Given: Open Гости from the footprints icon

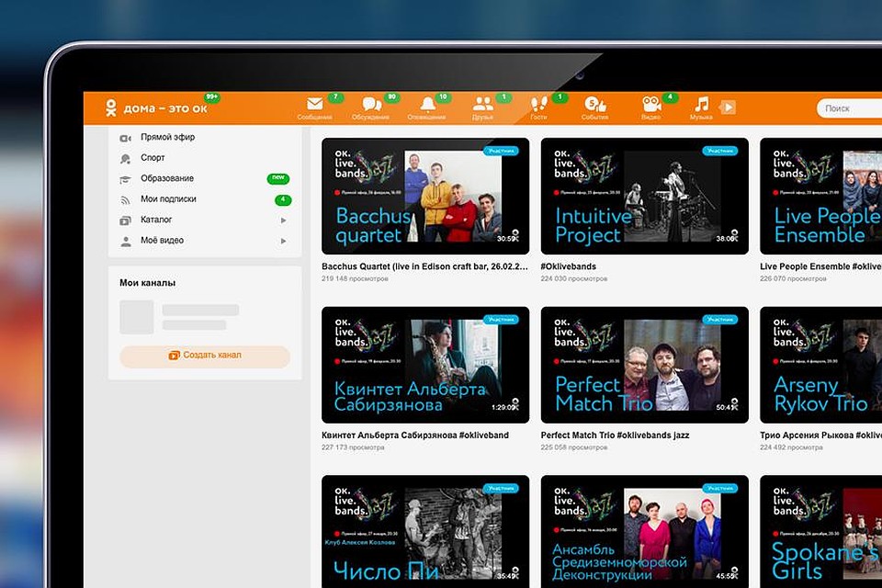Looking at the screenshot, I should pyautogui.click(x=538, y=107).
